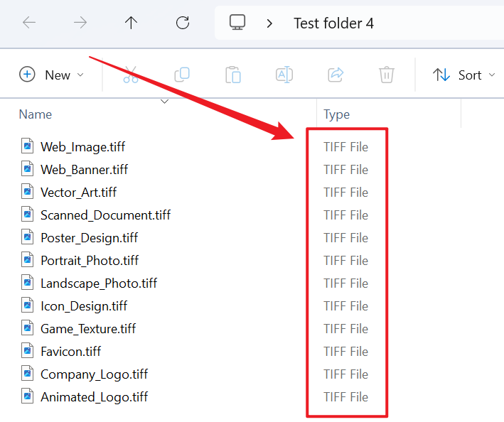This screenshot has height=422, width=504.
Task: Select file Favicon.tiff
Action: (70, 352)
